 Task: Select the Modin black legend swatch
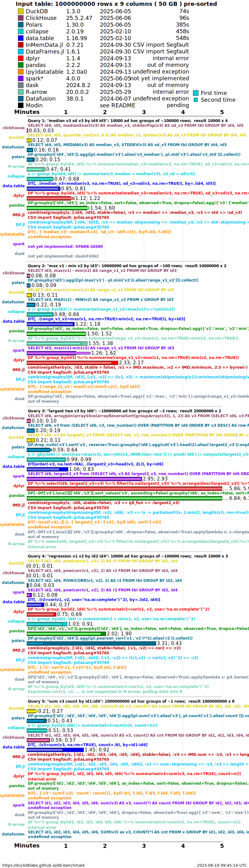tap(21, 105)
